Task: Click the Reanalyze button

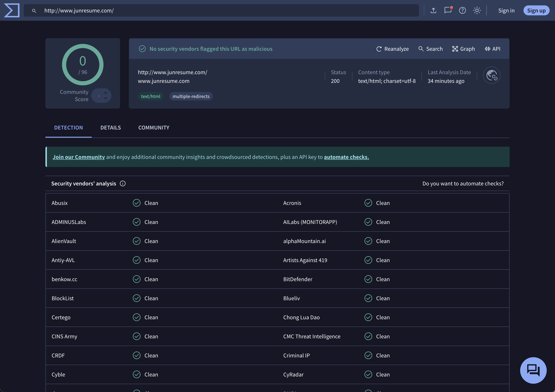Action: tap(393, 49)
